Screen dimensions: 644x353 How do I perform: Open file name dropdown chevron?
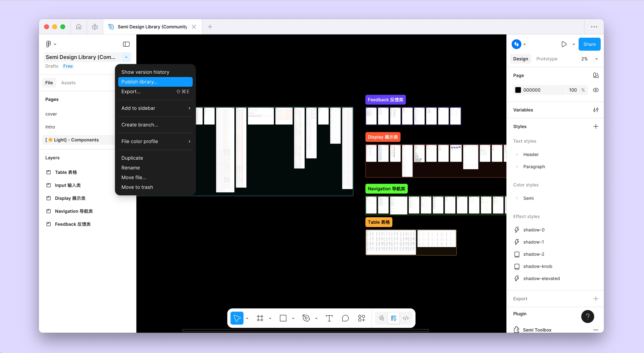pos(126,57)
